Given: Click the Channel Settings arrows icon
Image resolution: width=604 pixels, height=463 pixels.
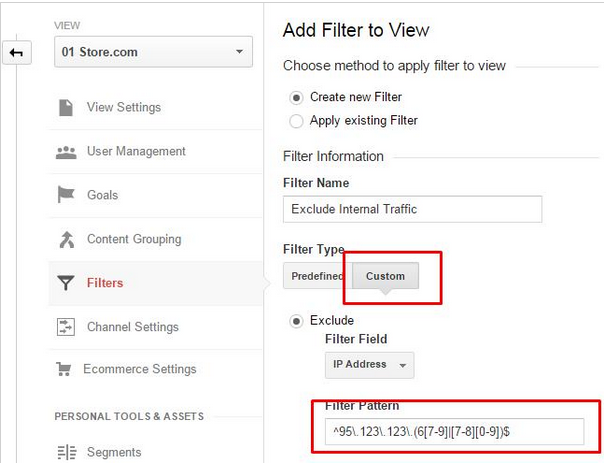Looking at the screenshot, I should (65, 327).
